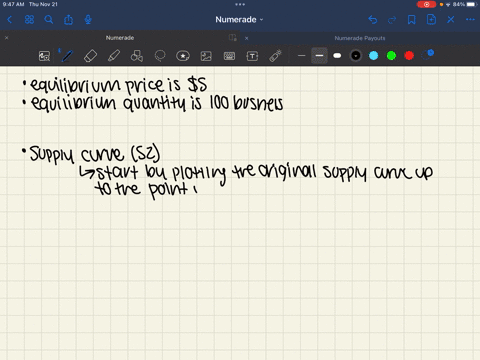
Task: Redo the last action
Action: coord(392,20)
